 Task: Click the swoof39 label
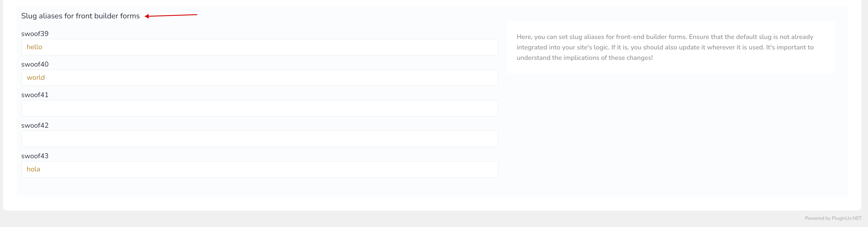(35, 34)
